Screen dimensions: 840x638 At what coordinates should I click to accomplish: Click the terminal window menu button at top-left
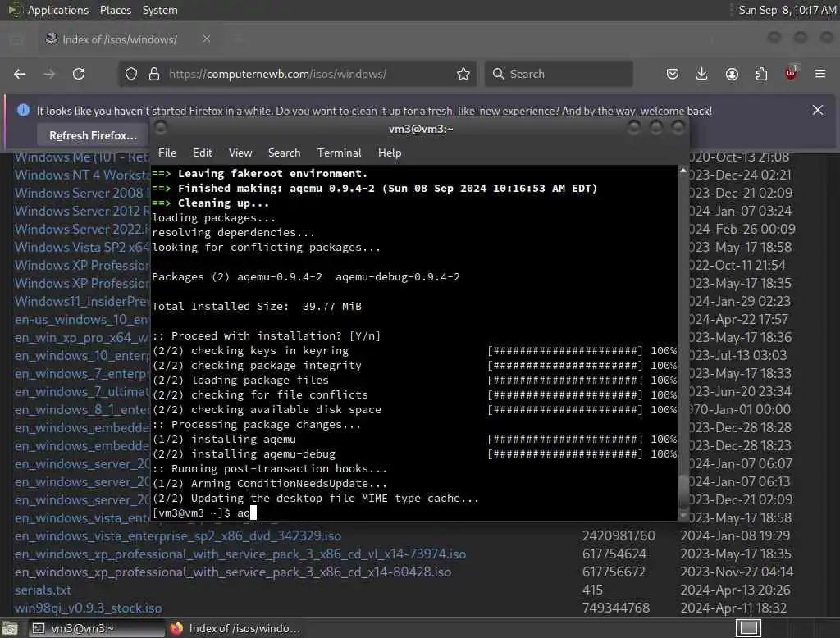(160, 128)
